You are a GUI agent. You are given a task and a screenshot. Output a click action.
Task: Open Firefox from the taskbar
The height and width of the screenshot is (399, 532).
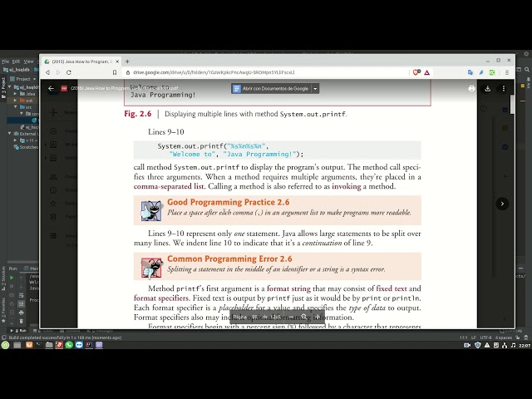pos(29,345)
